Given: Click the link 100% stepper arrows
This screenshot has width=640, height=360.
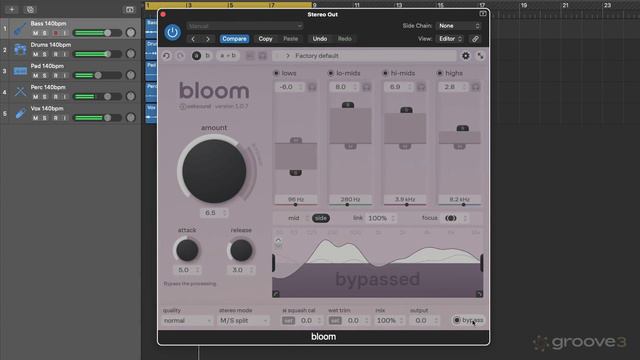Looking at the screenshot, I should tap(393, 218).
